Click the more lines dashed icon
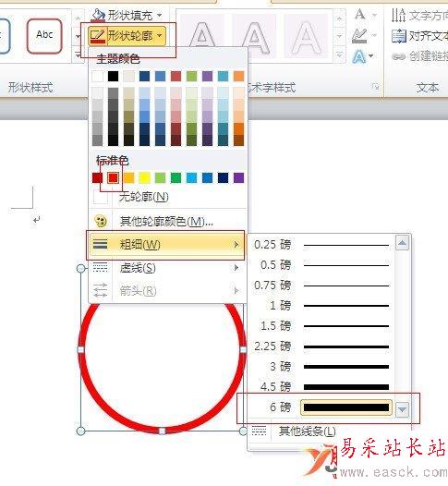 (x=259, y=431)
